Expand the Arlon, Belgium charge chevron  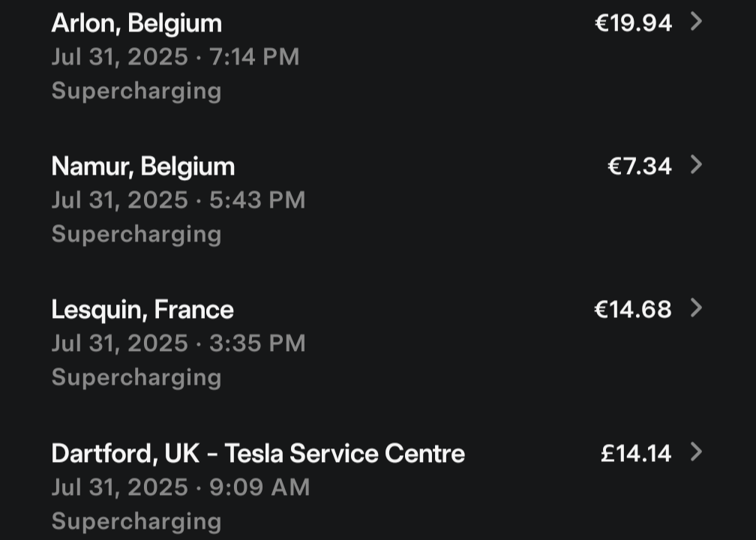[696, 22]
